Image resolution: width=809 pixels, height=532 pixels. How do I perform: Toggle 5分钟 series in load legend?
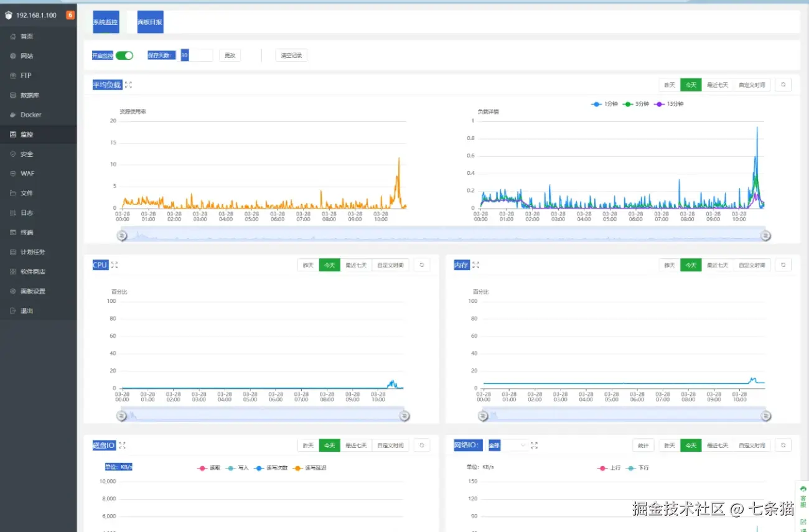click(x=636, y=104)
